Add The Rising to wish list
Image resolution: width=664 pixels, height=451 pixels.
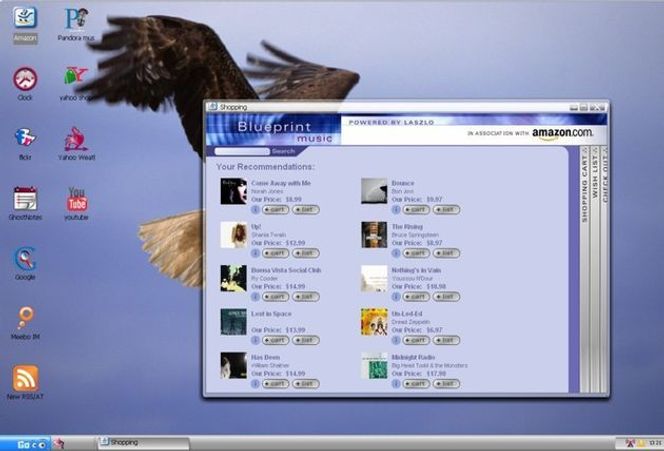tap(446, 253)
